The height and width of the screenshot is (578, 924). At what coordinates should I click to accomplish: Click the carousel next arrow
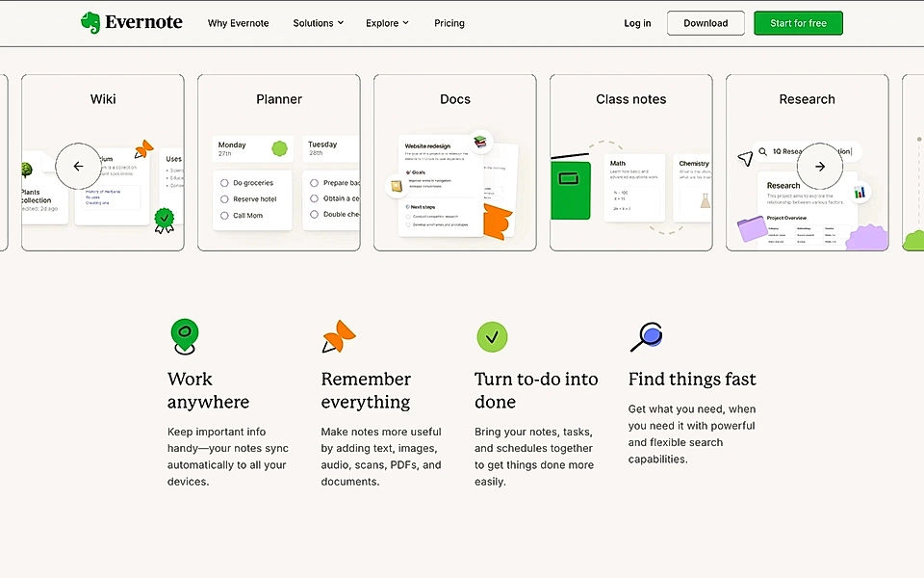[x=819, y=166]
